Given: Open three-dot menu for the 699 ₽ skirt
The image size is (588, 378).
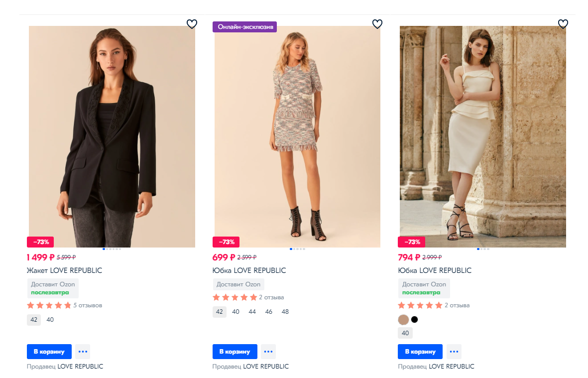Looking at the screenshot, I should (268, 352).
